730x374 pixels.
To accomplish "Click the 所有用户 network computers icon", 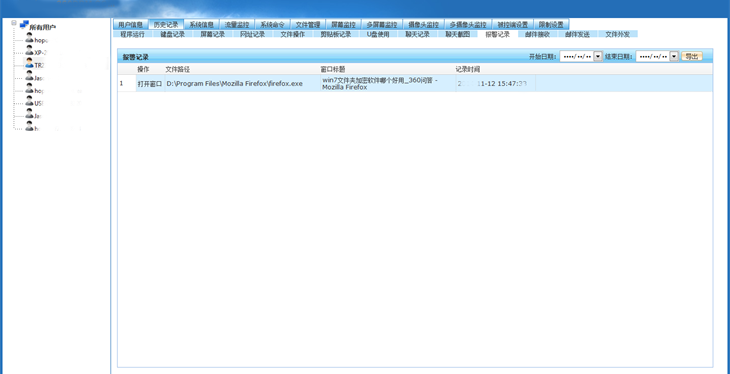I will point(24,25).
